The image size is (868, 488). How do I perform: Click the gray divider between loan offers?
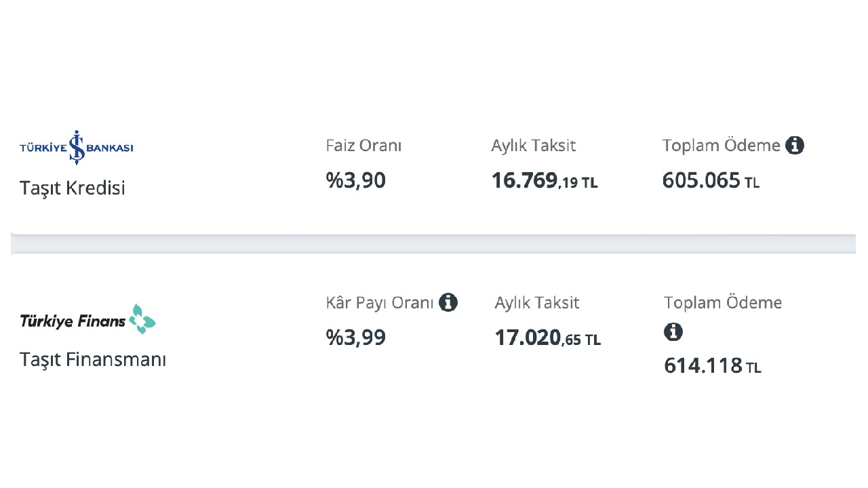[433, 244]
